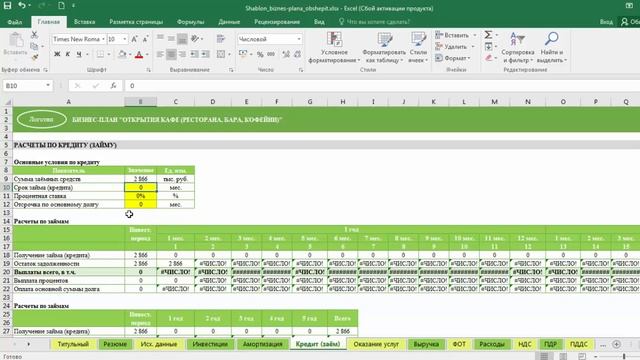Click the Логотип oval placeholder
The image size is (640, 360).
pyautogui.click(x=42, y=120)
